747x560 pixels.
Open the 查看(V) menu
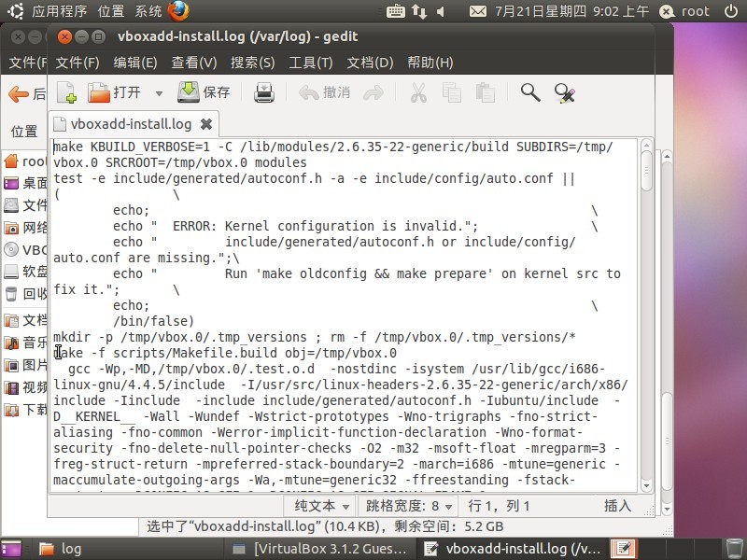(x=194, y=63)
